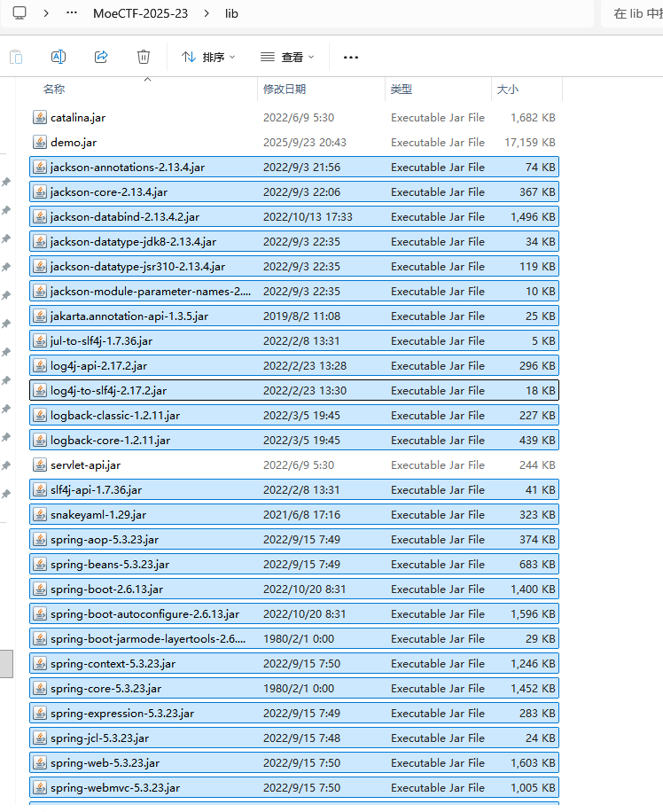Open the 查看 view dropdown
This screenshot has height=812, width=663.
[287, 57]
